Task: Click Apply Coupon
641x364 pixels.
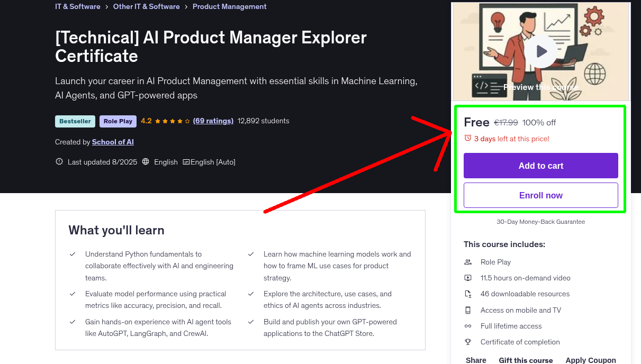Action: pyautogui.click(x=591, y=359)
